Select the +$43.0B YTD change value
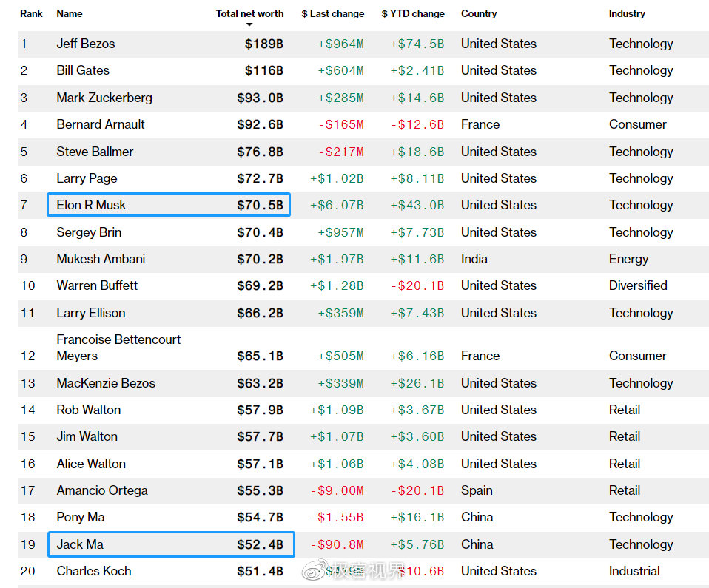 point(417,205)
